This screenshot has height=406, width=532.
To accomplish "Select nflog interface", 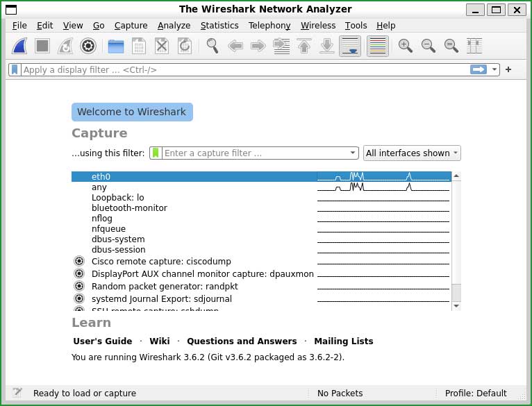I will (x=261, y=219).
